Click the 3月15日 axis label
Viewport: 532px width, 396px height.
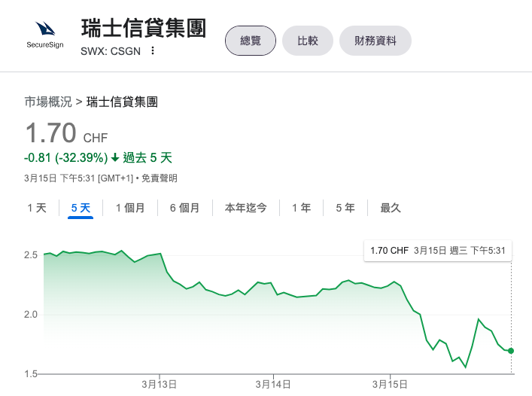tap(390, 385)
